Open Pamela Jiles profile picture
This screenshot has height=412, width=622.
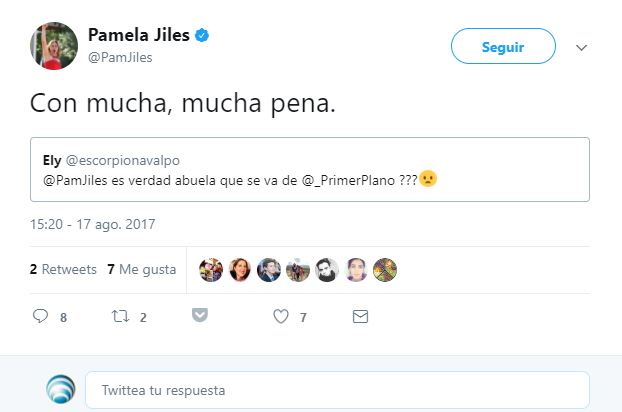(x=53, y=46)
